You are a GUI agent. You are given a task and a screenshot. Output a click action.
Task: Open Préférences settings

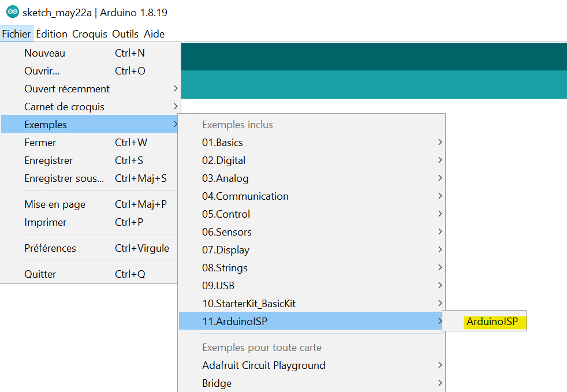click(x=89, y=248)
